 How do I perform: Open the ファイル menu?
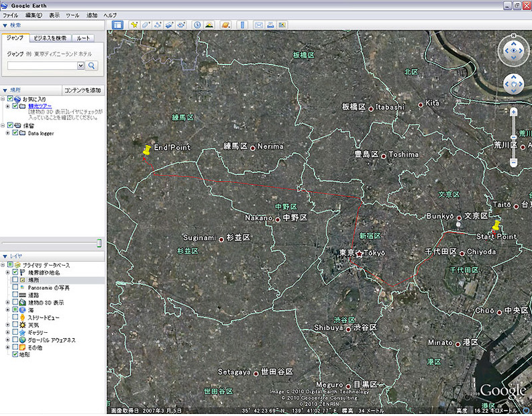11,15
